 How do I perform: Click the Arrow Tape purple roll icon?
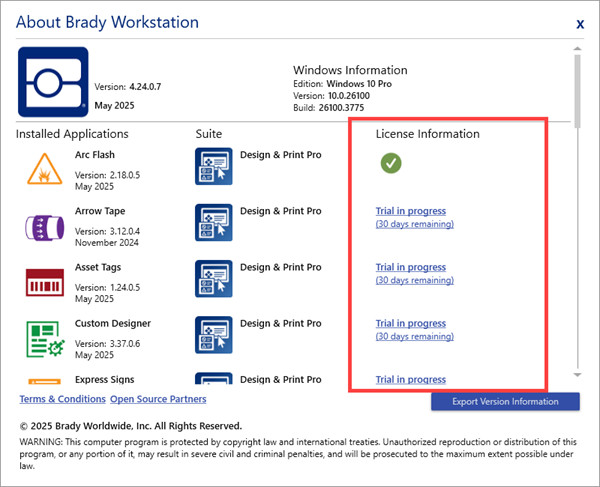[45, 228]
